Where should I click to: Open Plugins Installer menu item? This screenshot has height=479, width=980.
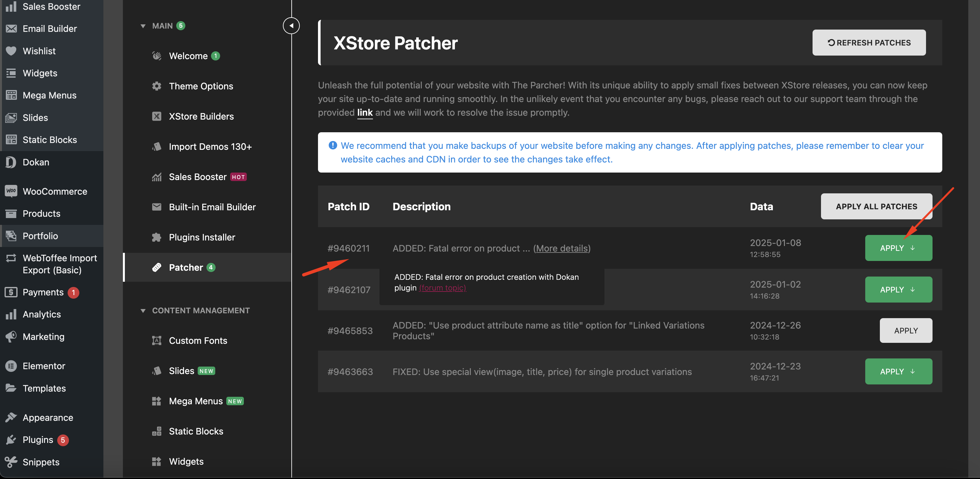(207, 237)
